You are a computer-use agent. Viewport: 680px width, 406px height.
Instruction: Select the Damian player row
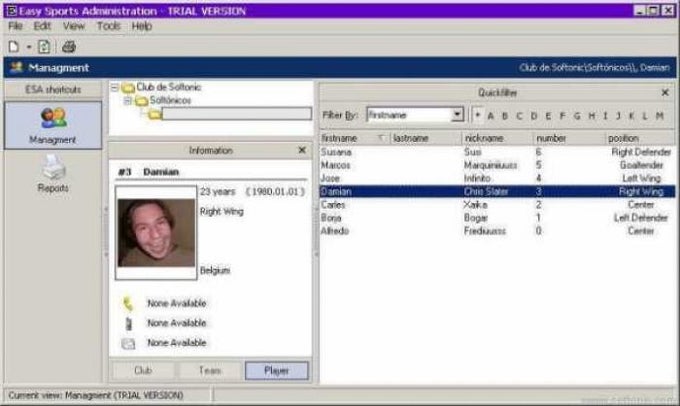497,191
